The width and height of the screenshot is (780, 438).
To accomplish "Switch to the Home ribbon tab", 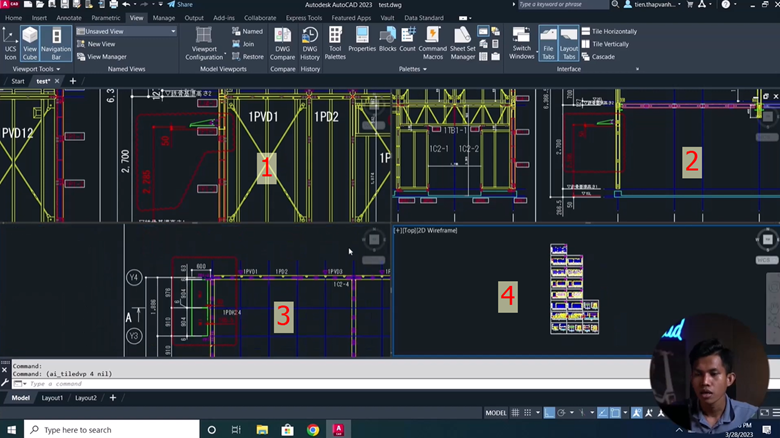I will pyautogui.click(x=13, y=17).
